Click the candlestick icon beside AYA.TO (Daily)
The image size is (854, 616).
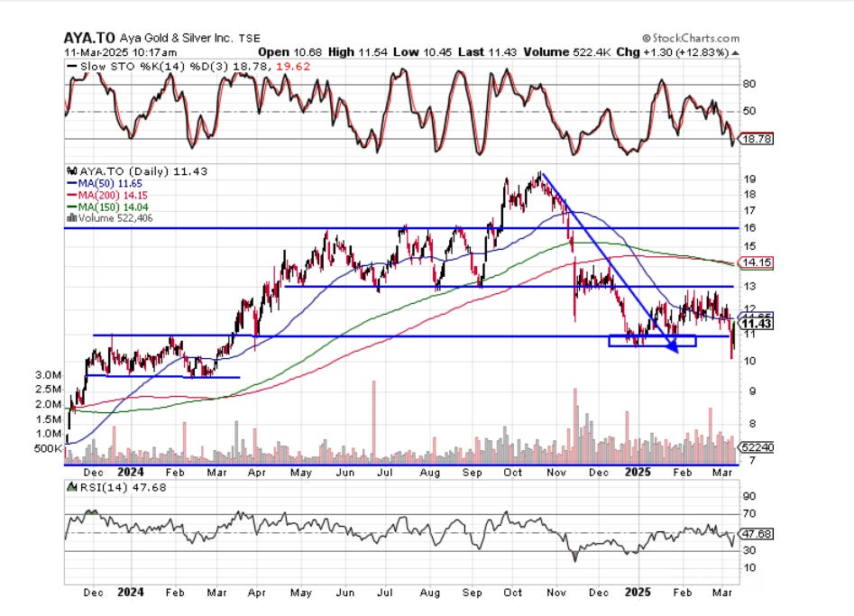coord(72,171)
